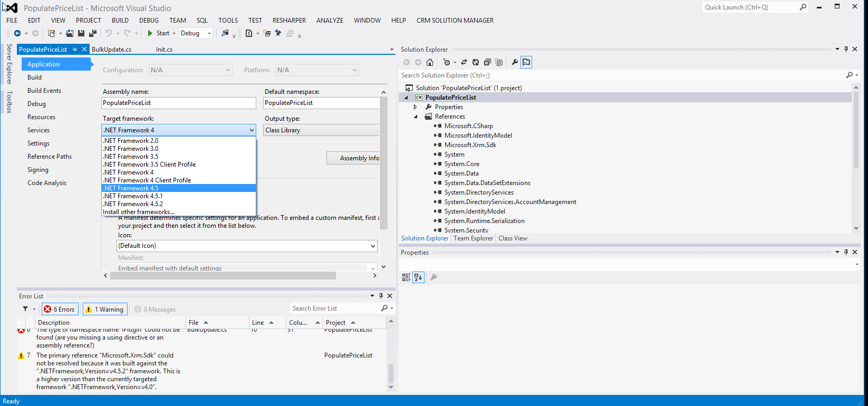
Task: Click the Search Error List field
Action: pyautogui.click(x=335, y=308)
